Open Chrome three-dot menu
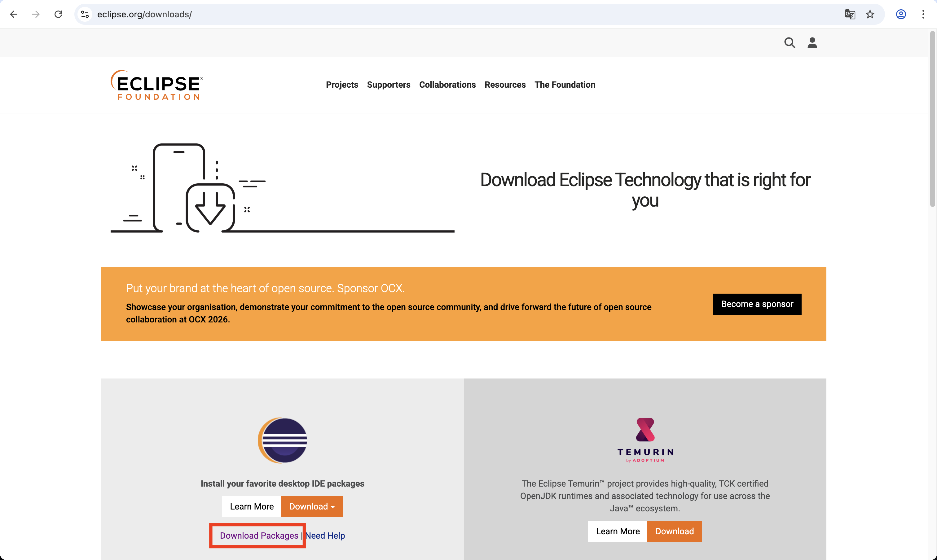 click(923, 14)
